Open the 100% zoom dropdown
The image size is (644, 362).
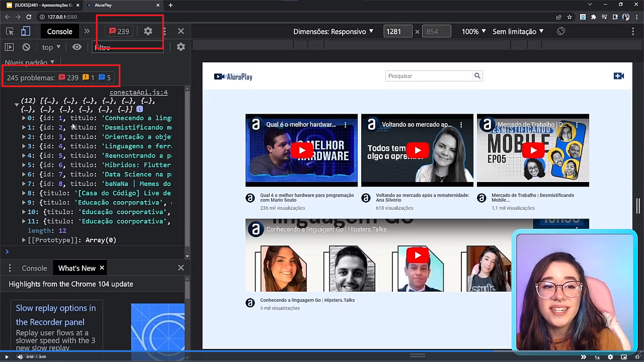[474, 32]
